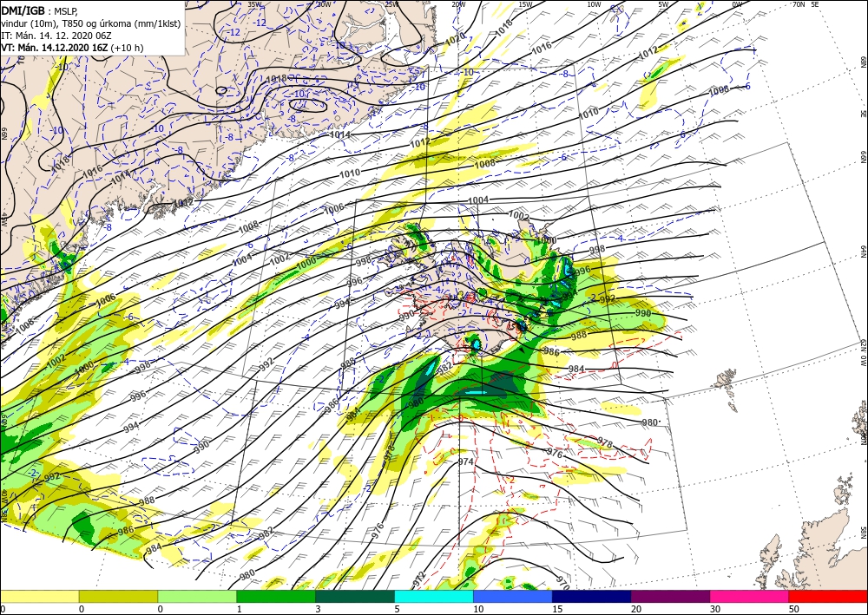The width and height of the screenshot is (868, 615).
Task: Select the legend value label "15"
Action: click(x=557, y=609)
